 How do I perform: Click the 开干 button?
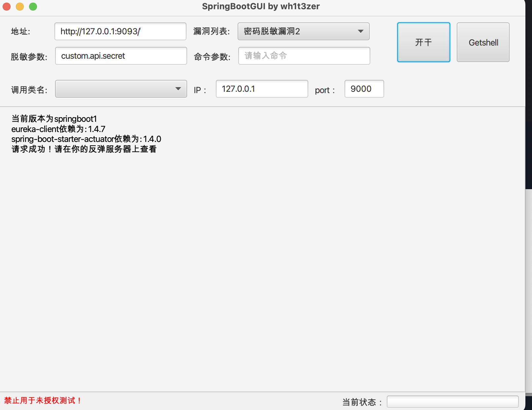click(x=423, y=42)
